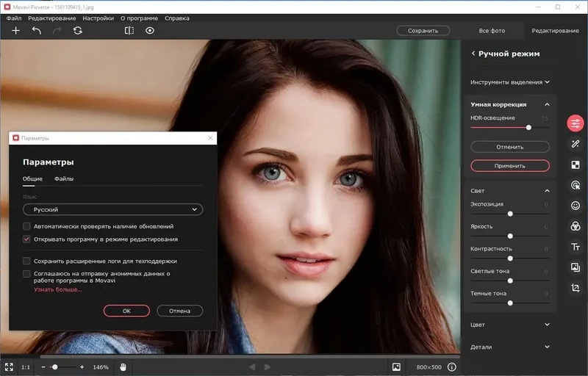
Task: Reset changes with the circular arrows icon
Action: coord(78,31)
